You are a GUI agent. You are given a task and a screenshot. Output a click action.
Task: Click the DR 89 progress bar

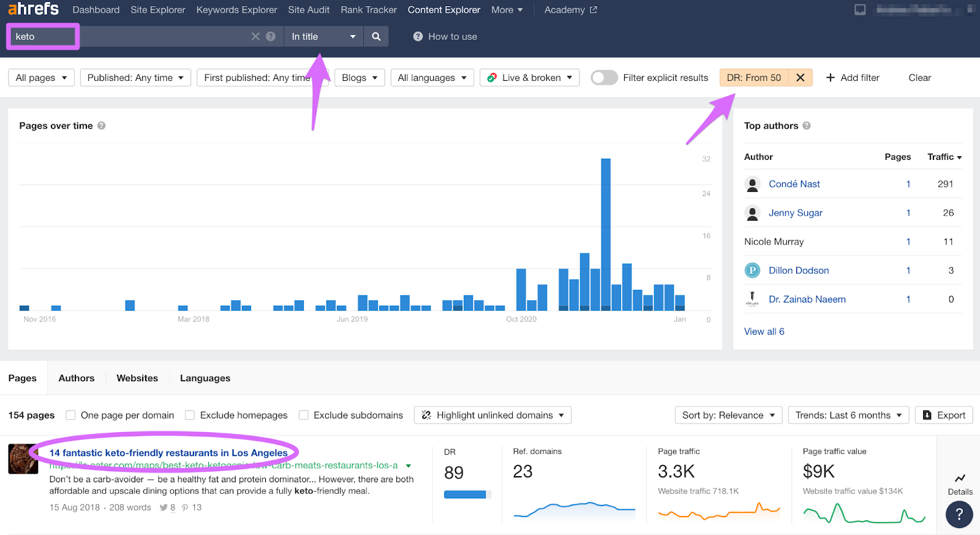[467, 495]
